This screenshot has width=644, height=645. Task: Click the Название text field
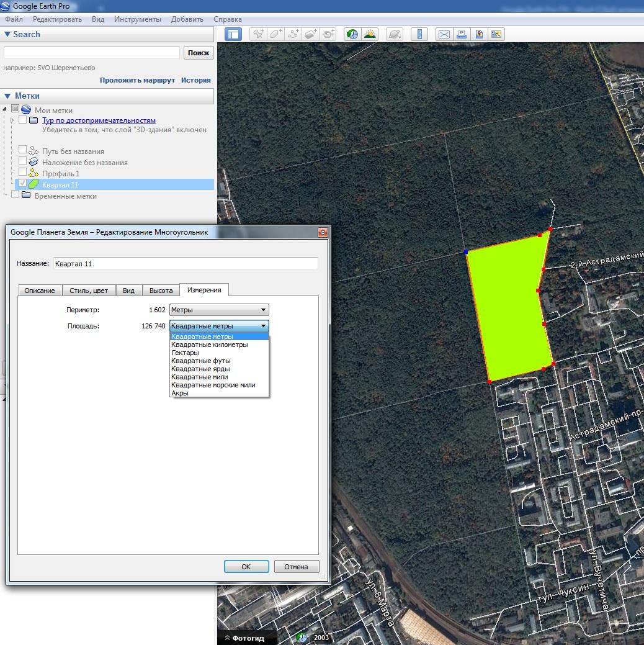click(x=186, y=264)
